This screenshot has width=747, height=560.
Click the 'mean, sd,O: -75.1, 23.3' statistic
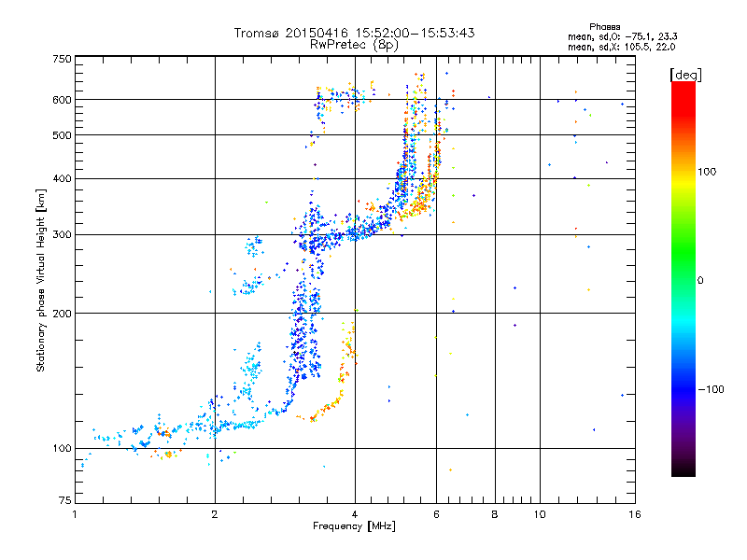click(x=623, y=36)
